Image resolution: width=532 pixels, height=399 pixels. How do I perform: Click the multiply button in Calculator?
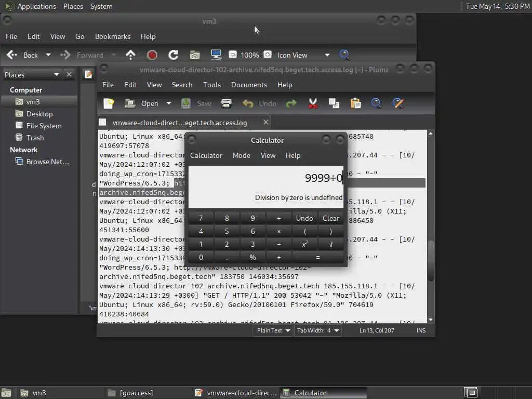(278, 231)
